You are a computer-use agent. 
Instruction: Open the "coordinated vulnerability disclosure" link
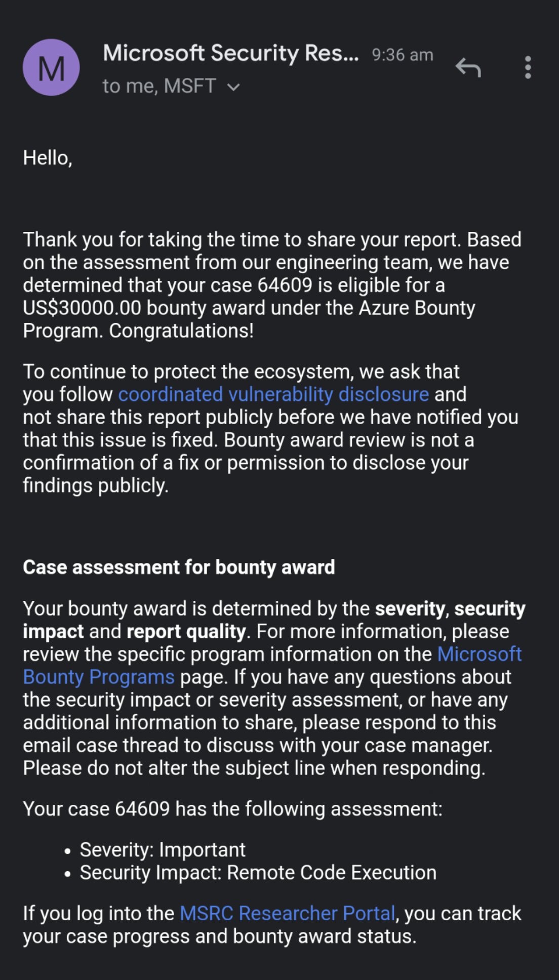(x=272, y=394)
